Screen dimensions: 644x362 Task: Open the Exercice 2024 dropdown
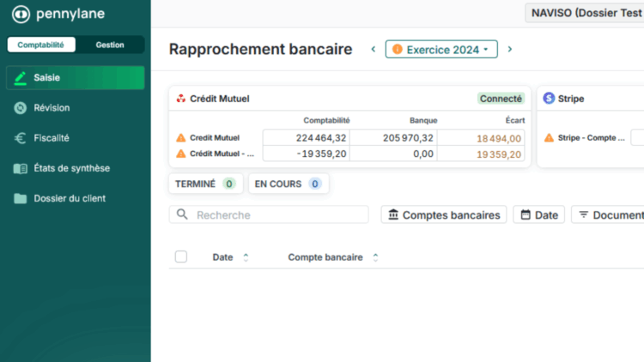[441, 50]
